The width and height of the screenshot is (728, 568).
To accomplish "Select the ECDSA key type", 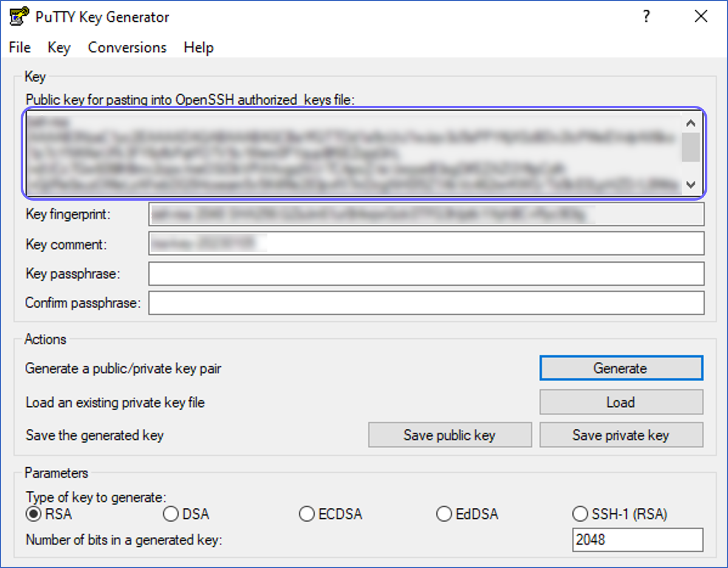I will (307, 514).
